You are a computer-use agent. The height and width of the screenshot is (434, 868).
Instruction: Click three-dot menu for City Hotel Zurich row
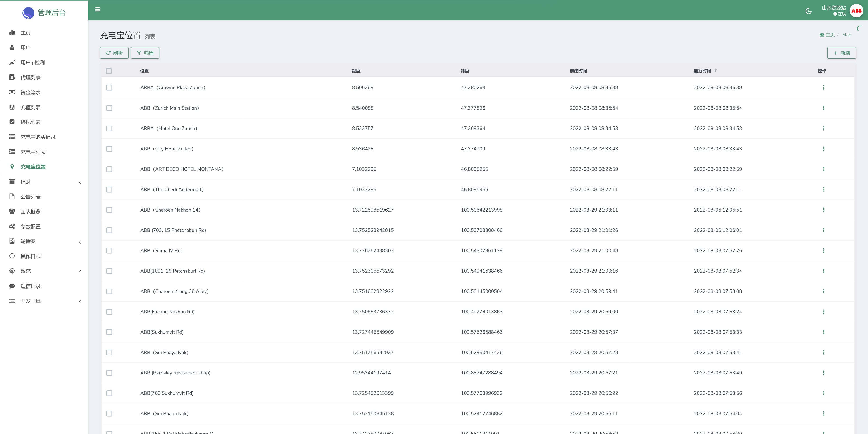pyautogui.click(x=823, y=149)
